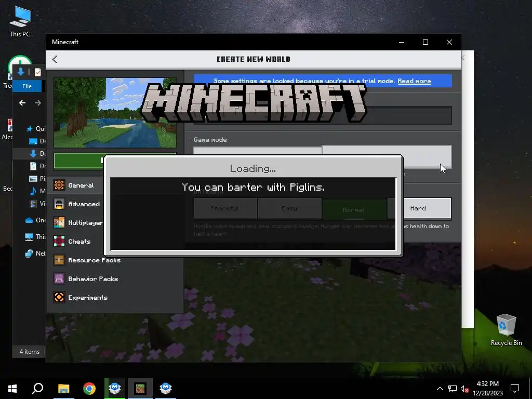Select OneDrive in File Explorer sidebar
Screen dimensions: 532x399
point(35,220)
